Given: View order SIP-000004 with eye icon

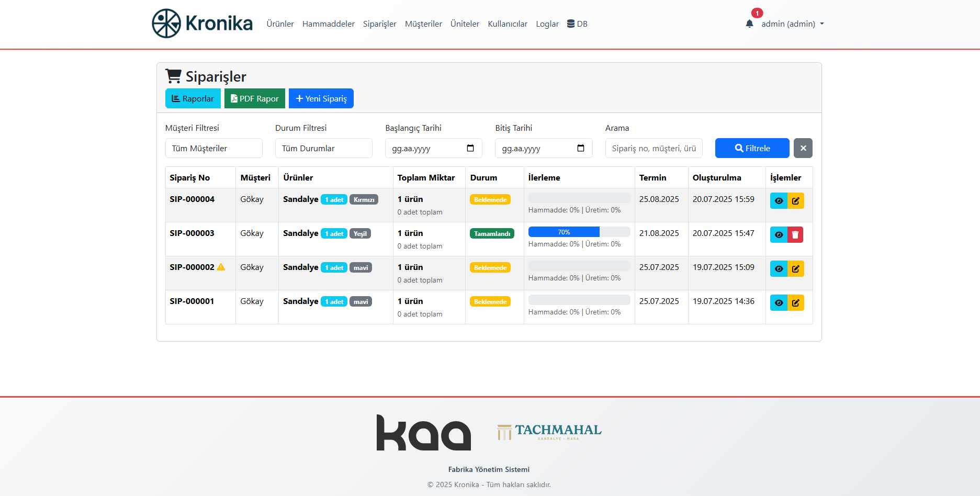Looking at the screenshot, I should click(x=779, y=201).
